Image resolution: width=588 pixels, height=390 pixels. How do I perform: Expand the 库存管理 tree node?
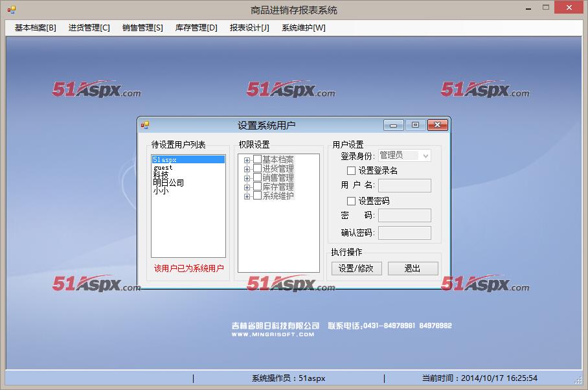tap(247, 187)
